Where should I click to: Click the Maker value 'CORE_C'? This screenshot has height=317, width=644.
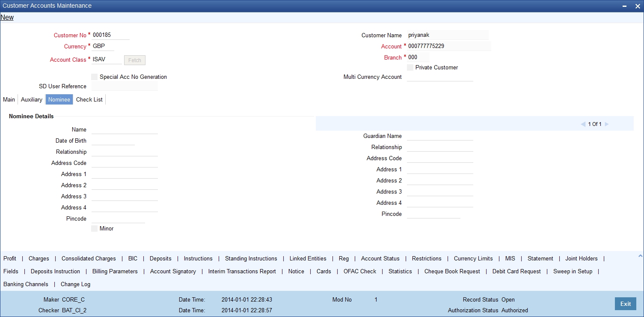coord(74,299)
